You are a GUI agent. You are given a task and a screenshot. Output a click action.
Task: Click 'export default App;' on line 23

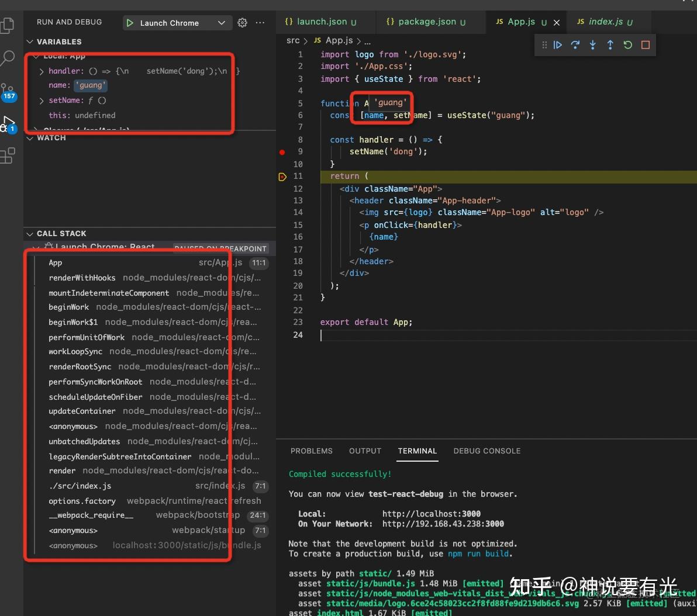[366, 322]
